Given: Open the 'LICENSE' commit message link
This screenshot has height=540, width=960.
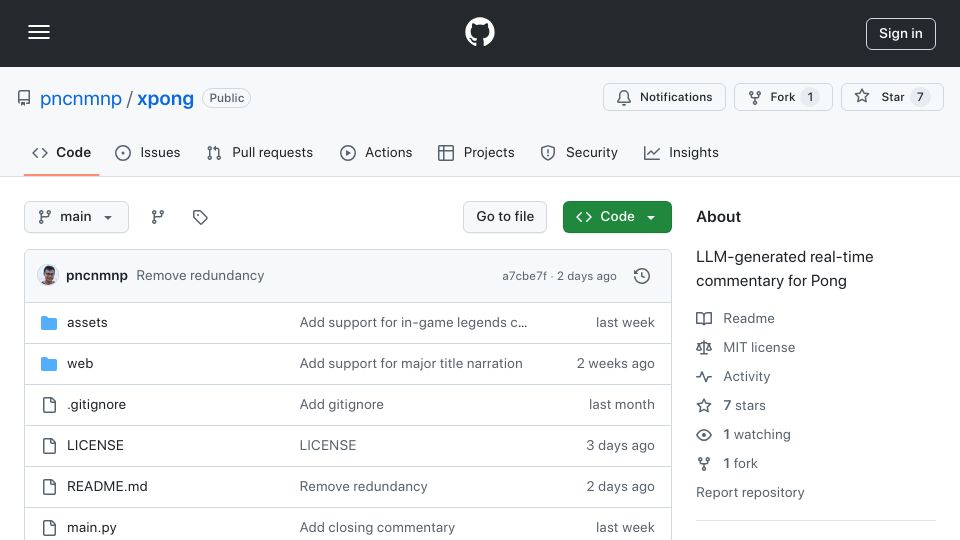Looking at the screenshot, I should coord(328,446).
